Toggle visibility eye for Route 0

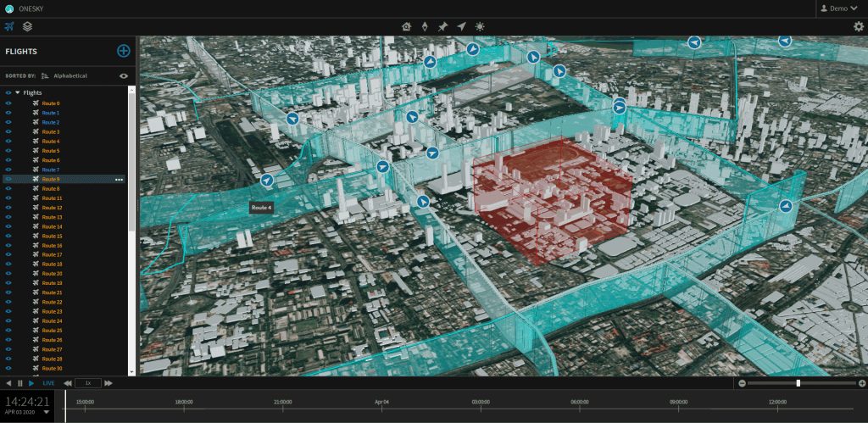point(8,103)
